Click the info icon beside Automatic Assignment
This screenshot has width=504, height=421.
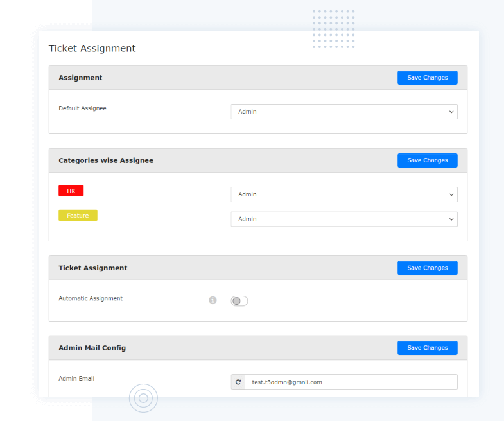[x=213, y=300]
